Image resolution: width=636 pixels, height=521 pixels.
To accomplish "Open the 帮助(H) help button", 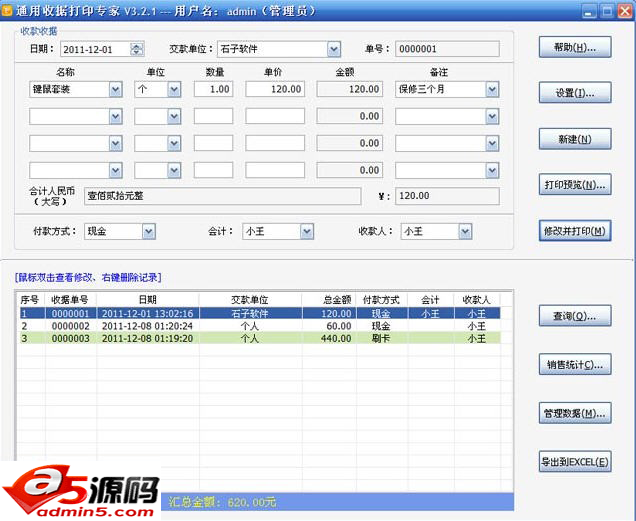I will click(x=575, y=47).
